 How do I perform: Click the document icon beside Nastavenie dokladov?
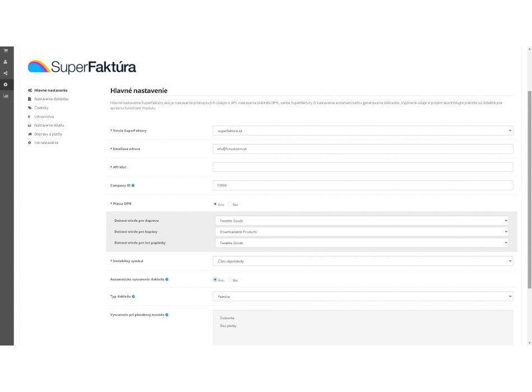coord(30,99)
